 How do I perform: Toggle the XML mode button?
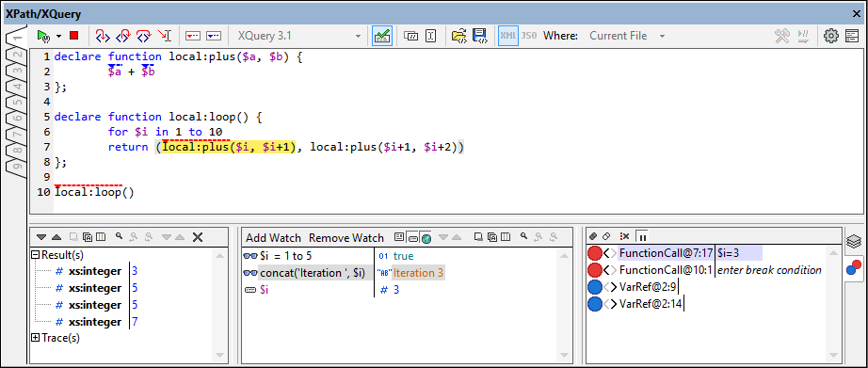click(508, 36)
